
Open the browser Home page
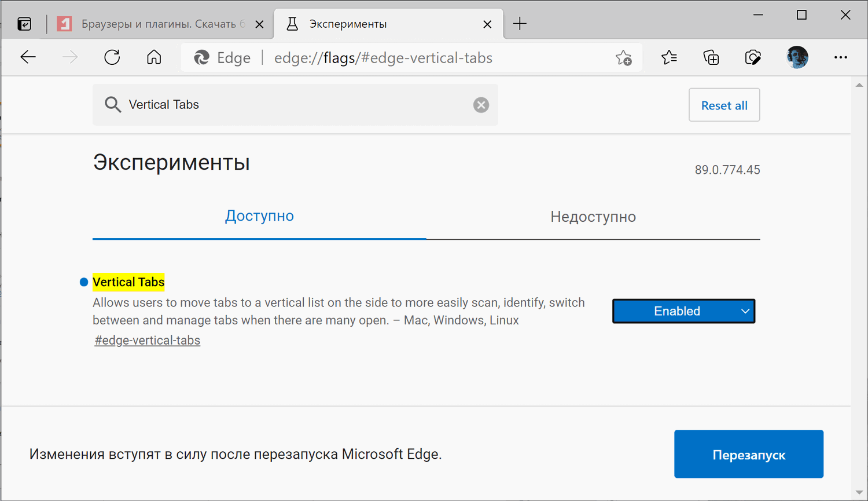pos(153,57)
